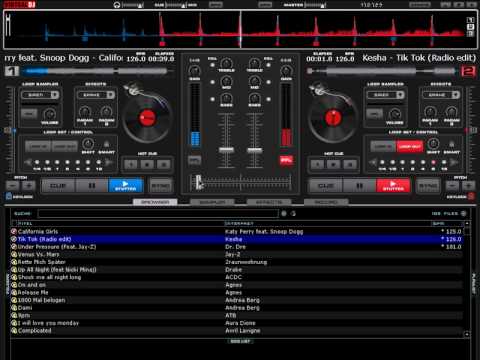The width and height of the screenshot is (480, 360).
Task: Click browser scrollbar down arrow
Action: 467,333
